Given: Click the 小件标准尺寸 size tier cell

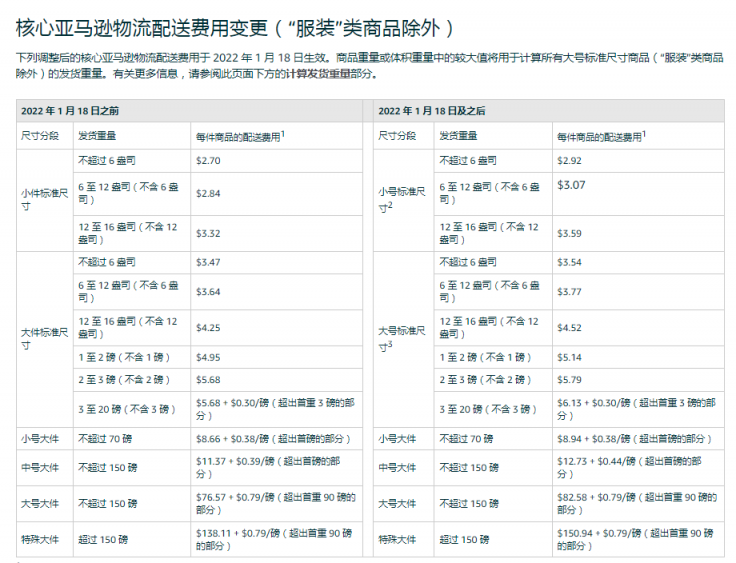Looking at the screenshot, I should point(45,200).
